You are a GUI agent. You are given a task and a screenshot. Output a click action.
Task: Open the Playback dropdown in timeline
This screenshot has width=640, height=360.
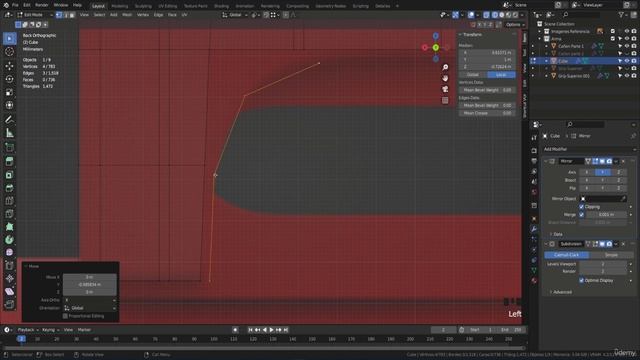pyautogui.click(x=28, y=330)
